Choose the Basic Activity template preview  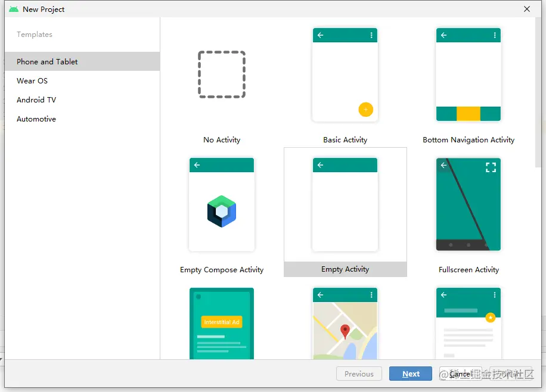pyautogui.click(x=345, y=74)
